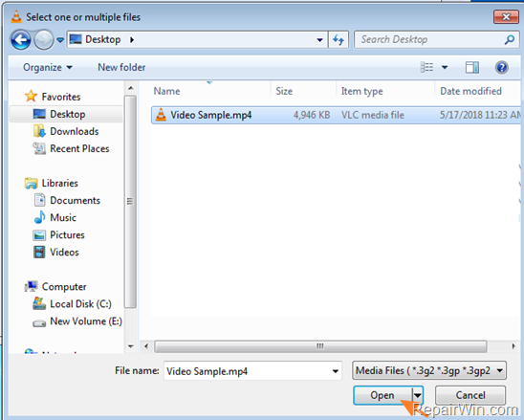Open Help with the question mark icon

pos(502,68)
